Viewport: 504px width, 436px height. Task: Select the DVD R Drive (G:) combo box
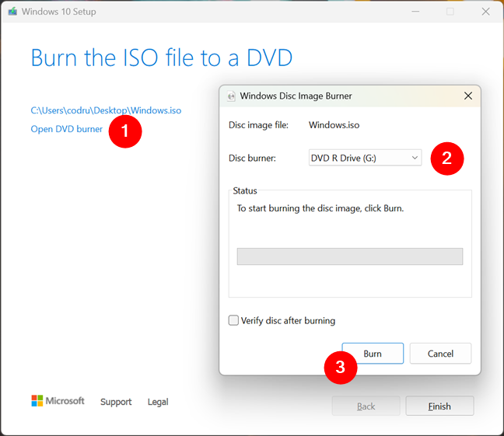click(x=365, y=158)
